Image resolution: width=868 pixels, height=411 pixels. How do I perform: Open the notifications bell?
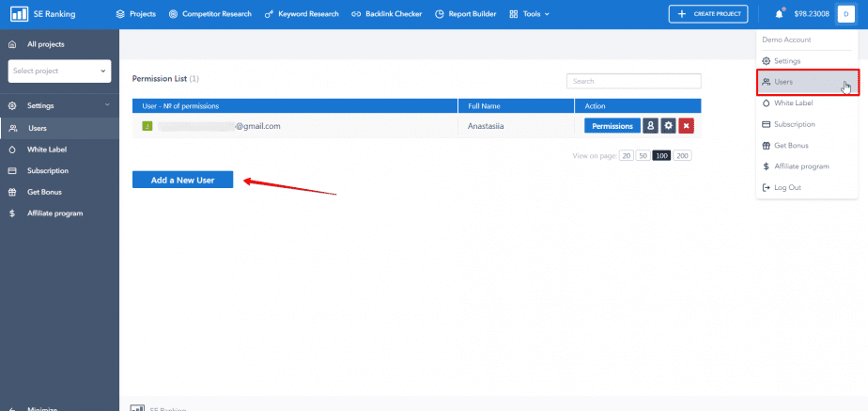pyautogui.click(x=780, y=14)
